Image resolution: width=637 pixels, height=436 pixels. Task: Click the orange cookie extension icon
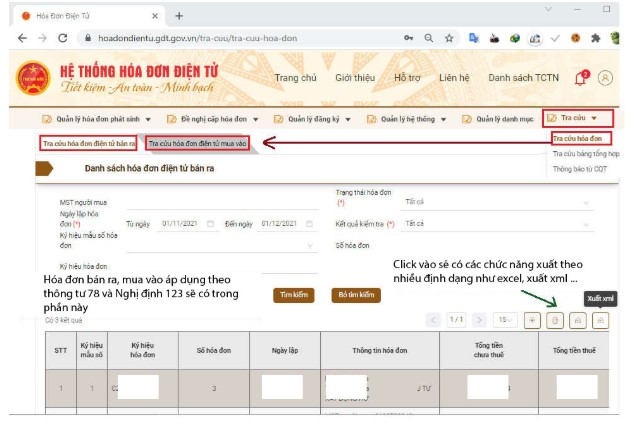[x=575, y=38]
